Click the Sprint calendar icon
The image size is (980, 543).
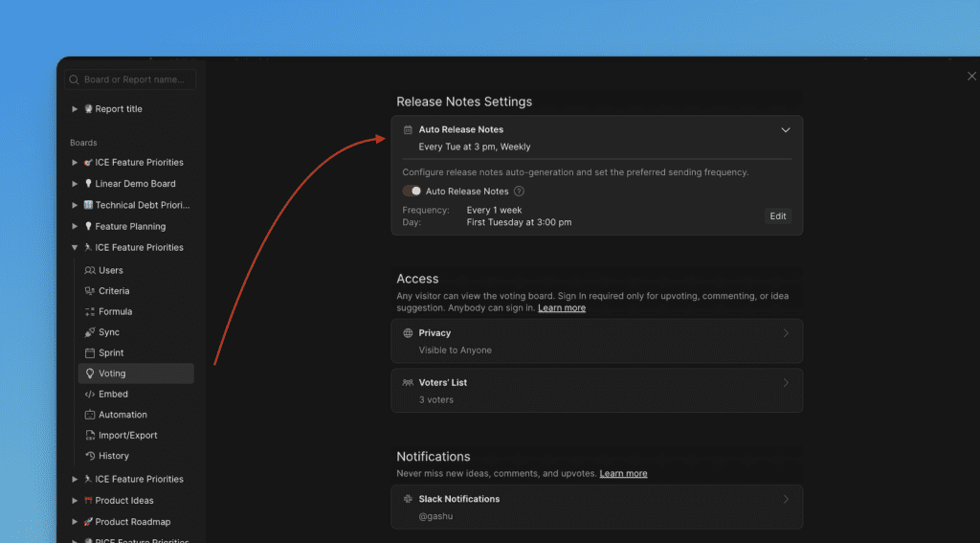click(x=90, y=353)
